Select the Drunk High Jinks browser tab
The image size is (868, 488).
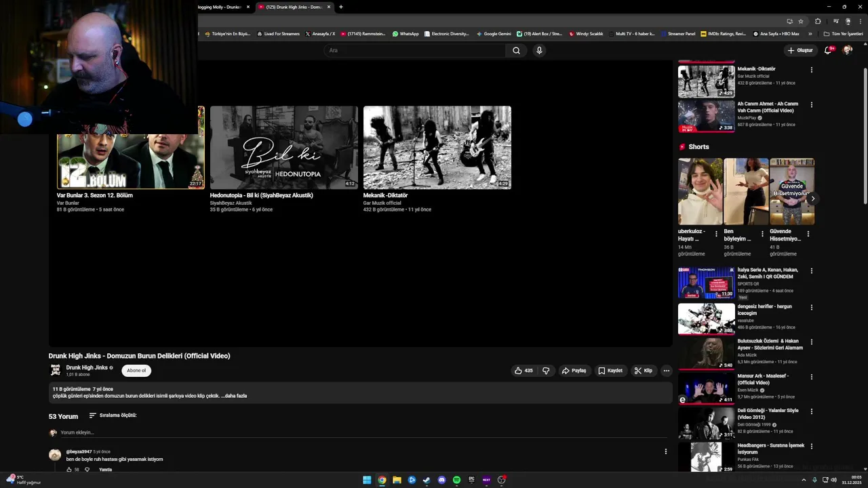pos(294,7)
